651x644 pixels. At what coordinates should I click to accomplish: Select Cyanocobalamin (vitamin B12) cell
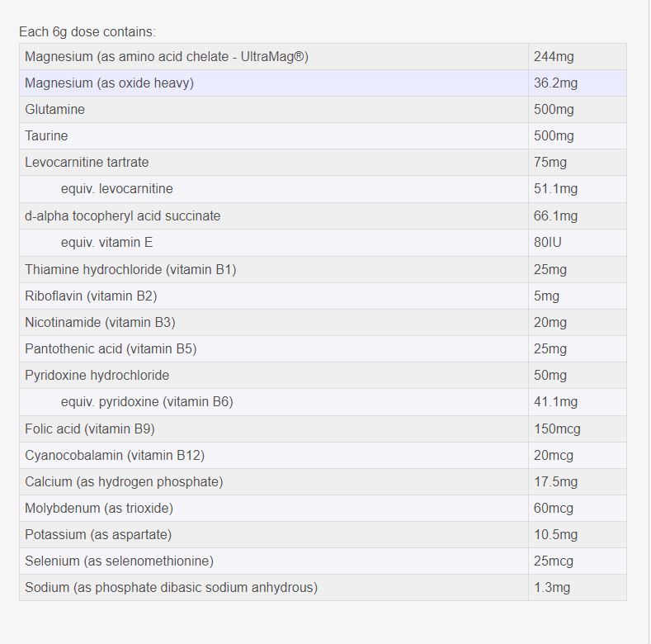[115, 456]
